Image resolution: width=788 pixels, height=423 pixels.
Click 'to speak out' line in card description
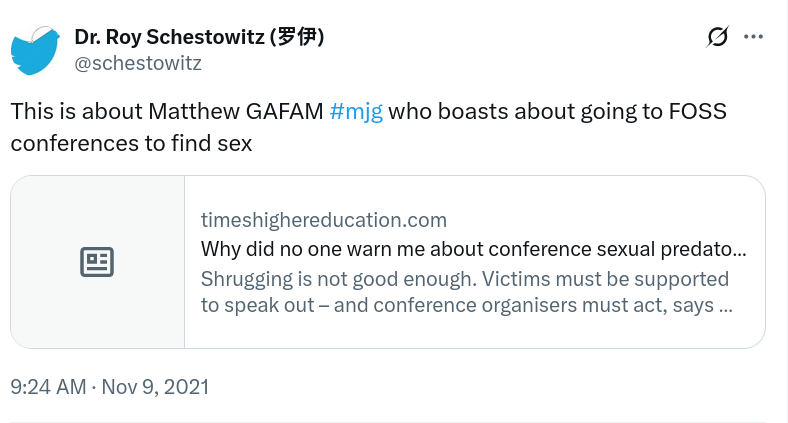[x=258, y=305]
